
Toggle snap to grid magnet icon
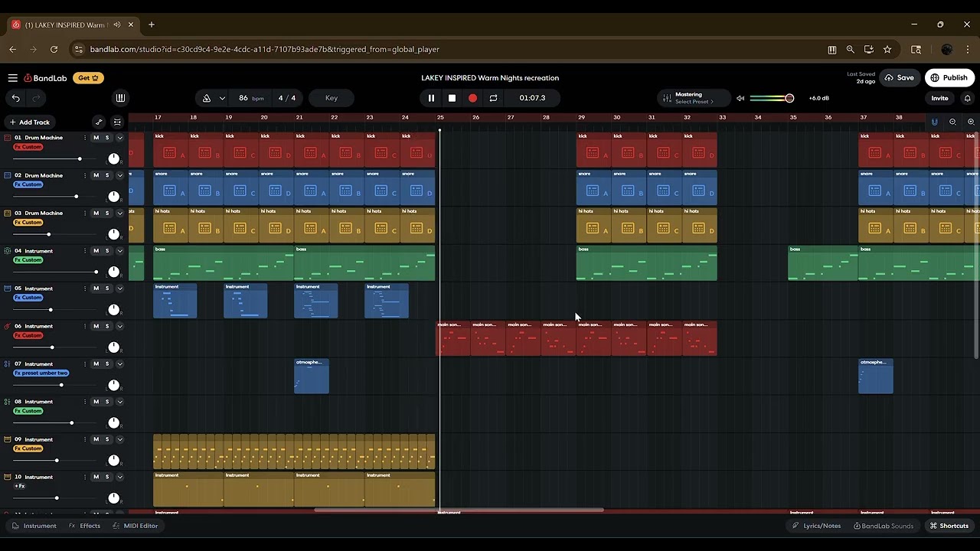[934, 122]
